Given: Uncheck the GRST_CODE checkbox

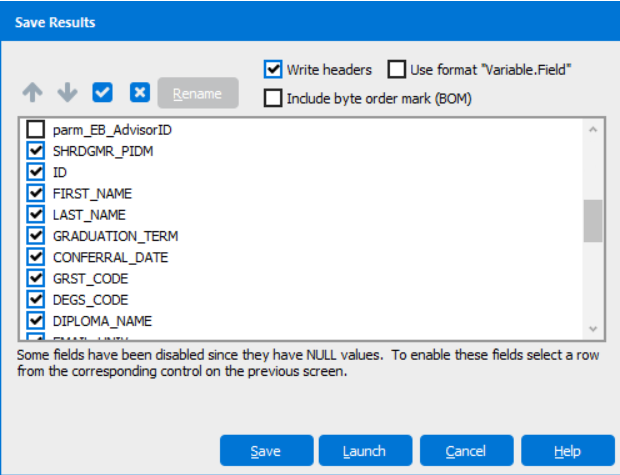Looking at the screenshot, I should coord(36,278).
